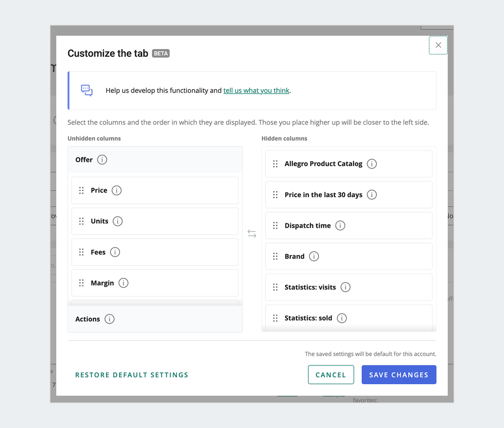504x428 pixels.
Task: Click the info icon beside Allegro Product Catalog
Action: pyautogui.click(x=372, y=164)
